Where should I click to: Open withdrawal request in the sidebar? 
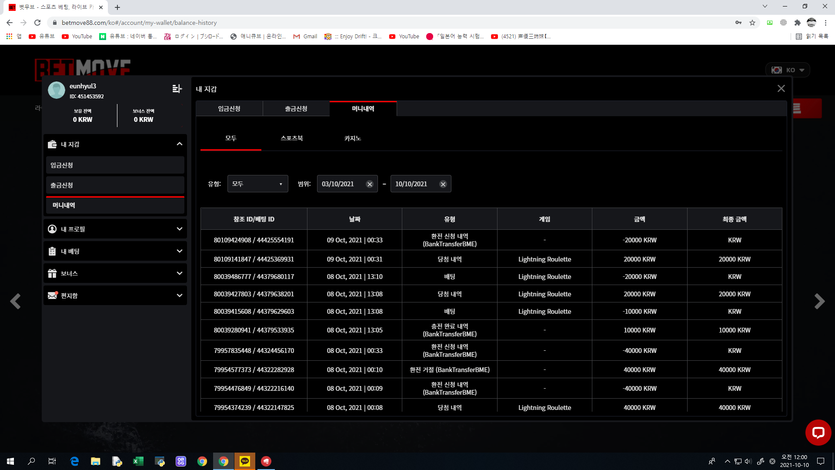(115, 185)
